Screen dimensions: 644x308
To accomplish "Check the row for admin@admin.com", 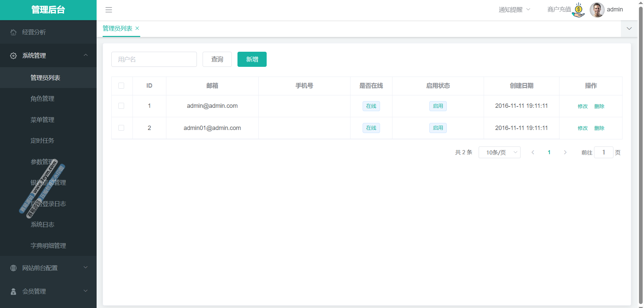I will [x=121, y=106].
